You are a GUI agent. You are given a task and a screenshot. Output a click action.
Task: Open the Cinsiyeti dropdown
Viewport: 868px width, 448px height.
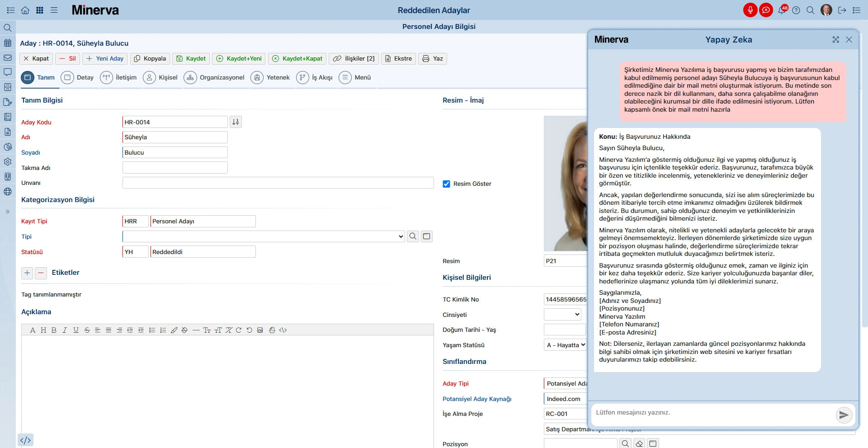(x=562, y=315)
